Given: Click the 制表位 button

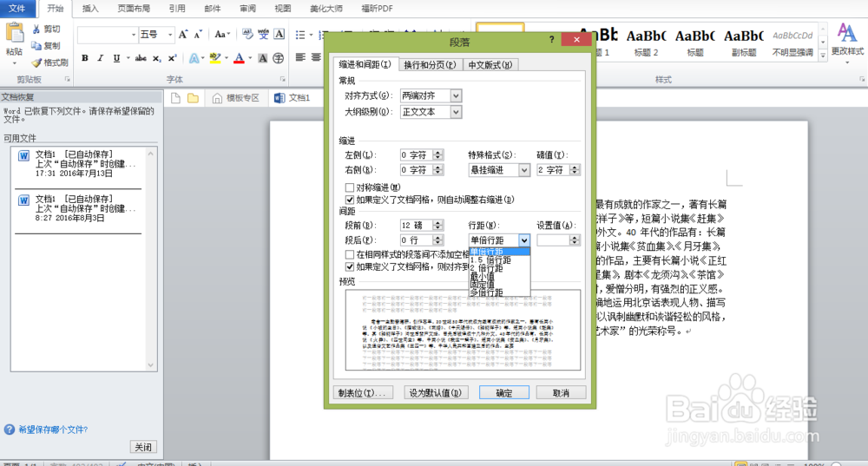Looking at the screenshot, I should (x=364, y=392).
